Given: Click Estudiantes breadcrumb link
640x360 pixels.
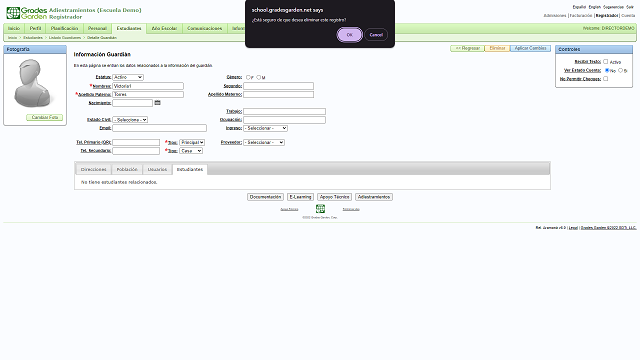Looking at the screenshot, I should (33, 38).
